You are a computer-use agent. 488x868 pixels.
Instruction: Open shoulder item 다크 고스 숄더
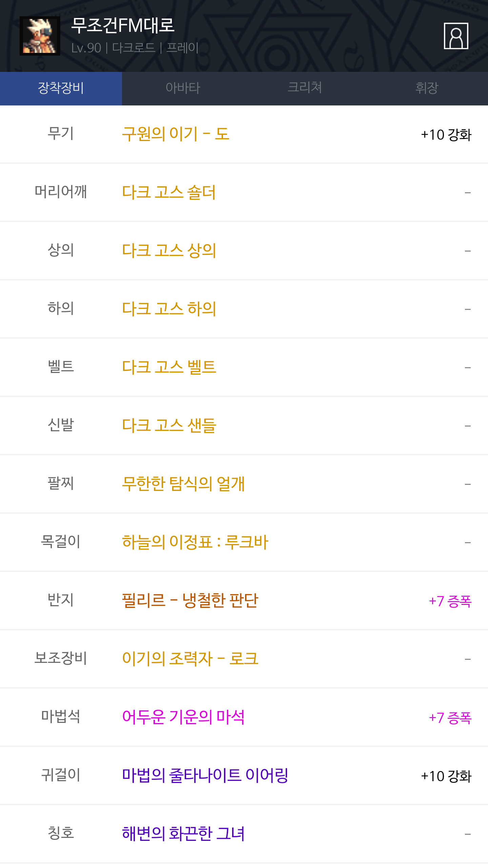point(169,193)
